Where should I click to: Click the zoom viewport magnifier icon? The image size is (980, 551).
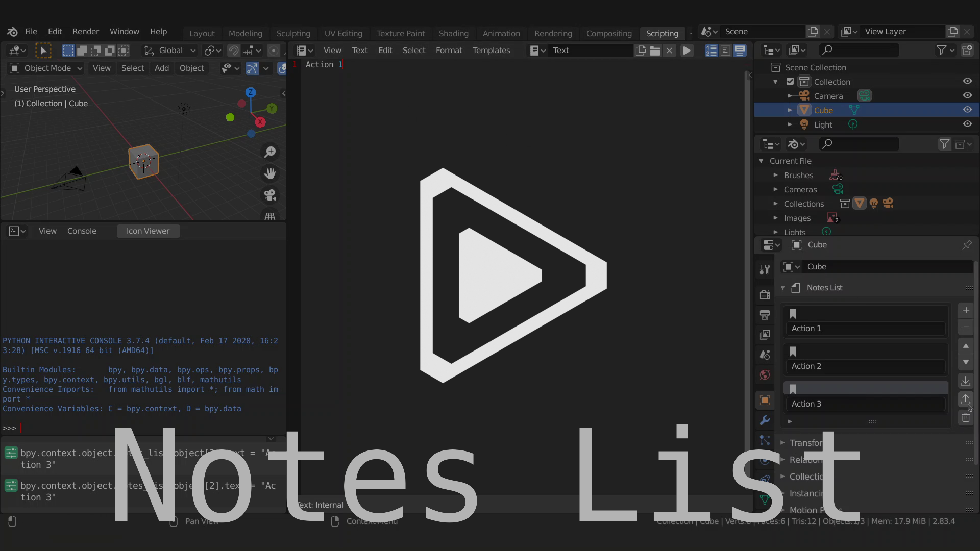270,152
